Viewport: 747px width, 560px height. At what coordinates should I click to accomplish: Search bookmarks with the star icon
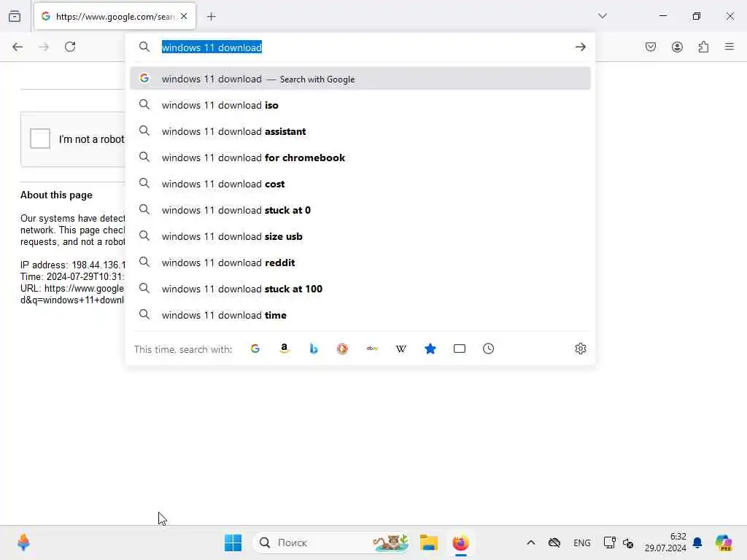click(430, 349)
